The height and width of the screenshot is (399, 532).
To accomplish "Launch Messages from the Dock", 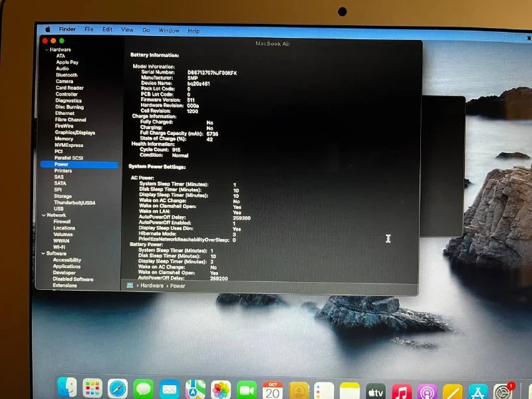I will 144,389.
